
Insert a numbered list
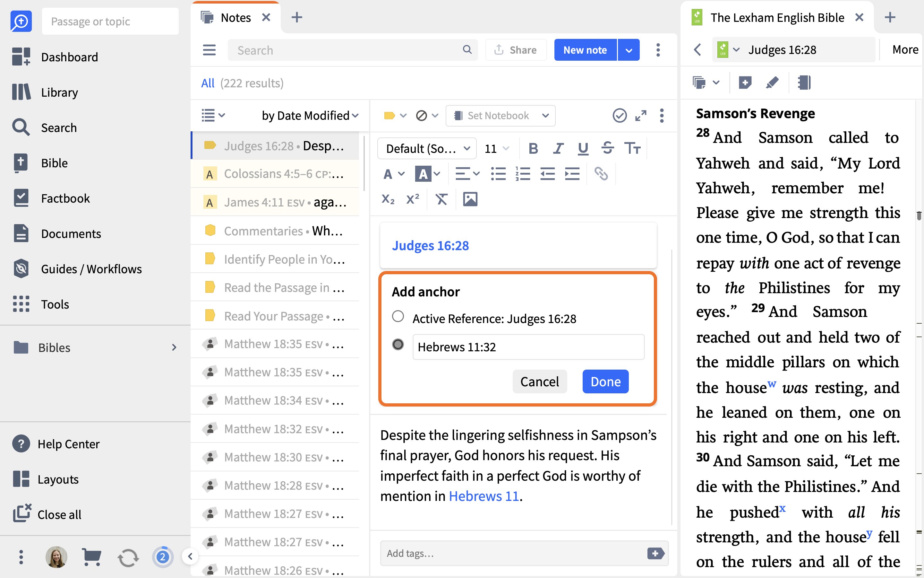[523, 174]
